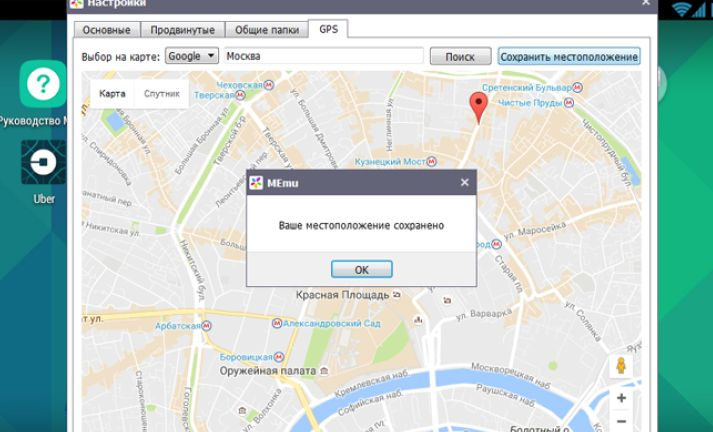Zoom out with the map minus button

[x=621, y=422]
